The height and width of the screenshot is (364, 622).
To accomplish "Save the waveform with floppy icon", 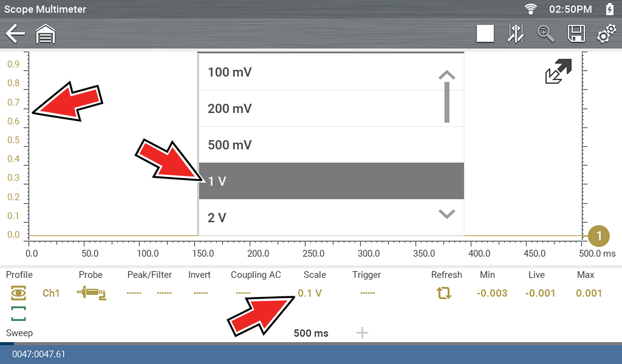I will [576, 34].
